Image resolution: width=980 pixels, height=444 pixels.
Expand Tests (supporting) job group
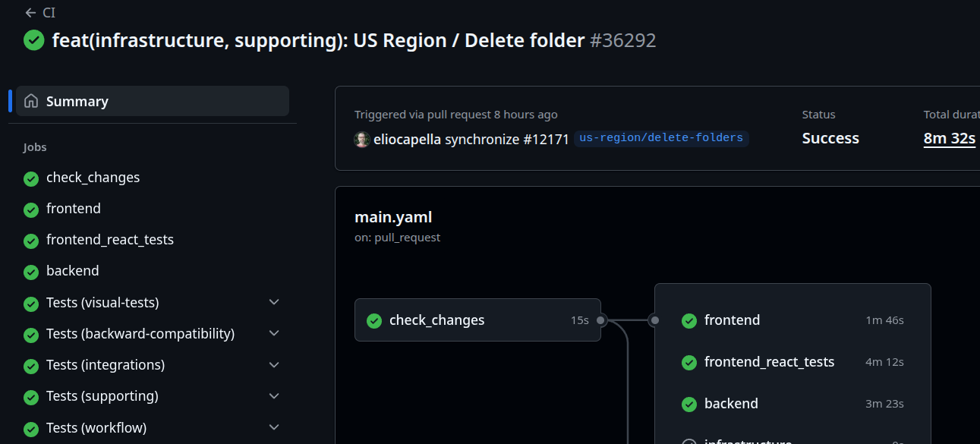(x=274, y=396)
